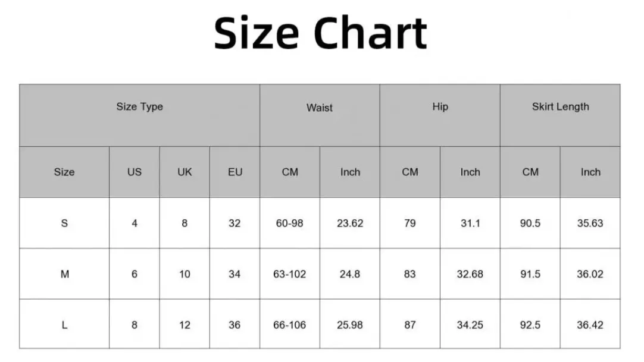Select the M size row label

click(x=64, y=274)
